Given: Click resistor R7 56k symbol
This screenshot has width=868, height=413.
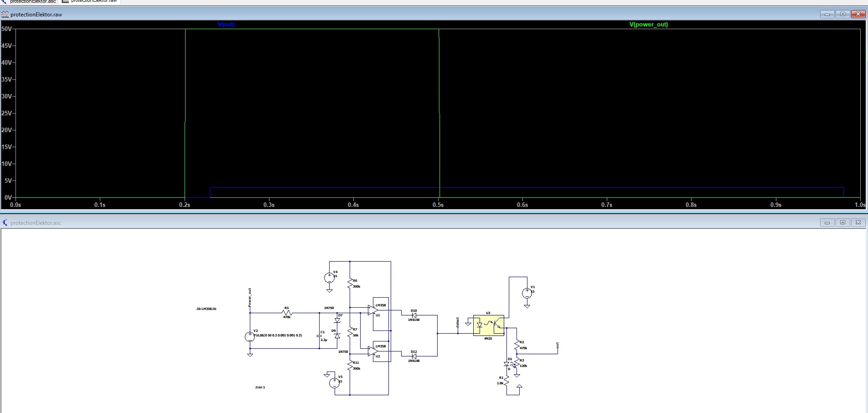Looking at the screenshot, I should pos(350,332).
